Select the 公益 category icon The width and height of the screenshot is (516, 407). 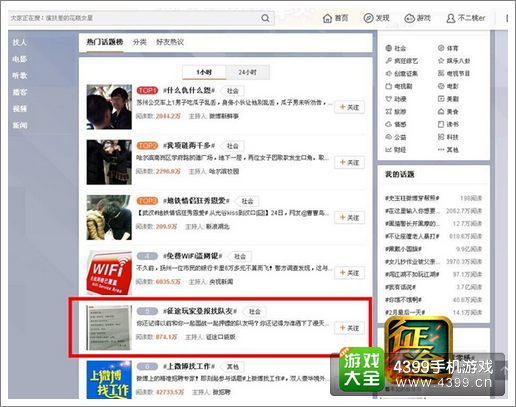(x=388, y=137)
